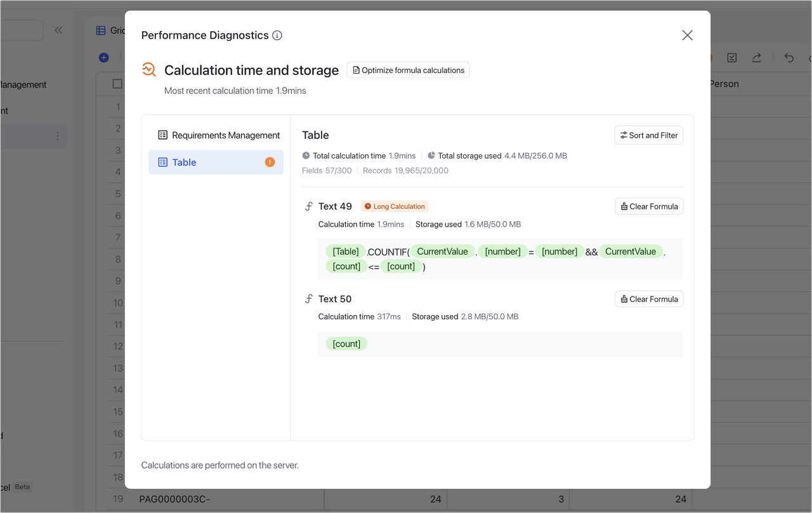Click the [count] token in Text 50 formula

346,343
